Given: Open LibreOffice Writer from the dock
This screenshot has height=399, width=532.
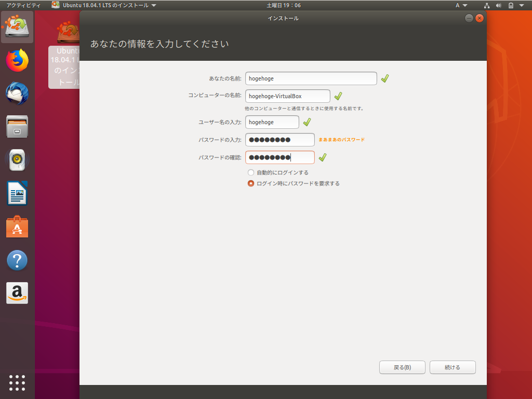Looking at the screenshot, I should pyautogui.click(x=17, y=193).
